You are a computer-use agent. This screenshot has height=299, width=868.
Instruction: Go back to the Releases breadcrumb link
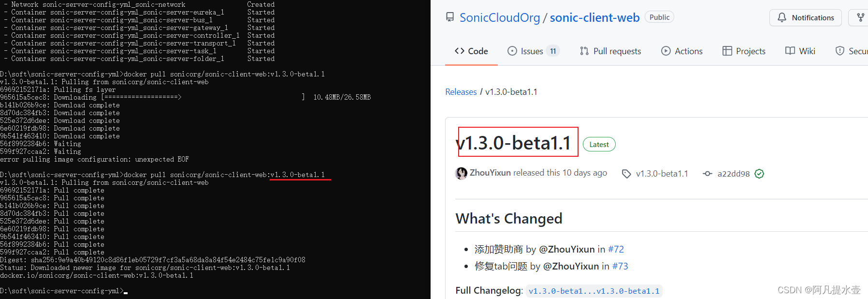pos(461,92)
